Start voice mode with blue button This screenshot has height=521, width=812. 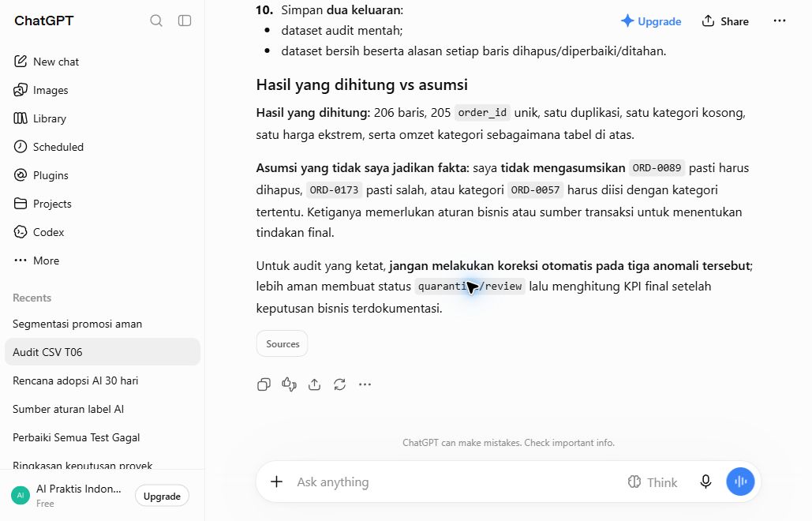(x=740, y=482)
